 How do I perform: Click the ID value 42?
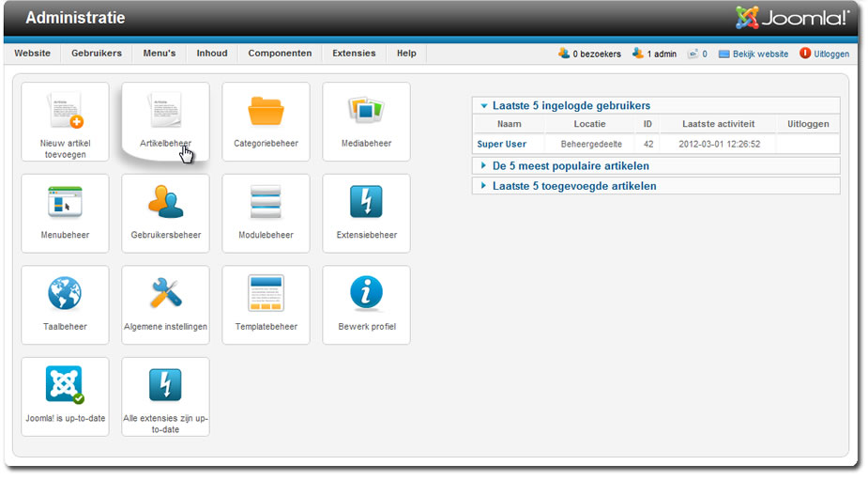coord(648,144)
